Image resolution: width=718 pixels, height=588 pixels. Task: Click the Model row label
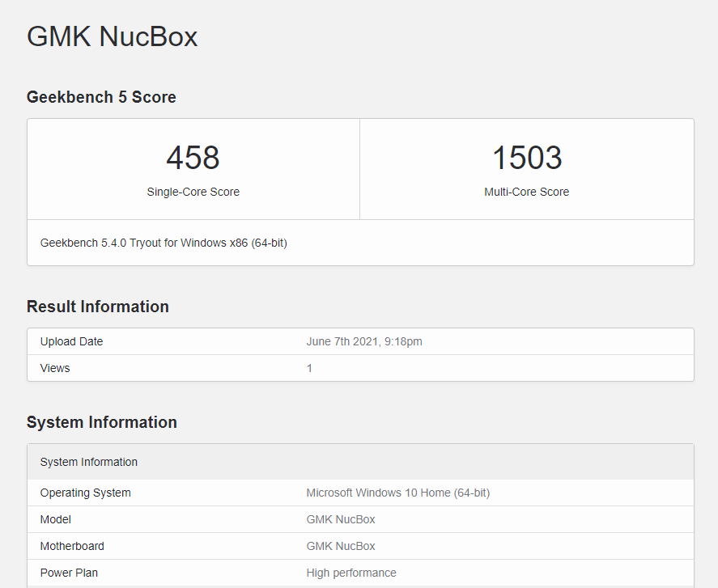(55, 519)
